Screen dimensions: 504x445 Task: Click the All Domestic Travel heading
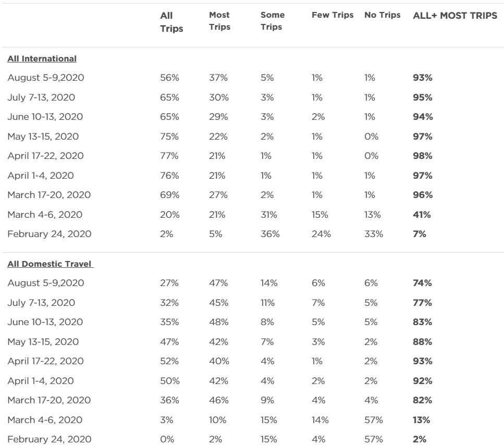point(50,264)
